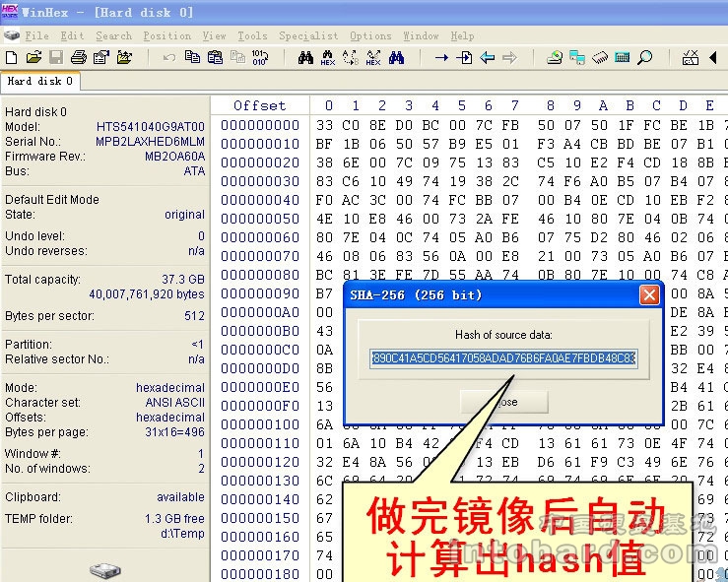
Task: Click the Find Hex Values icon
Action: coord(328,58)
